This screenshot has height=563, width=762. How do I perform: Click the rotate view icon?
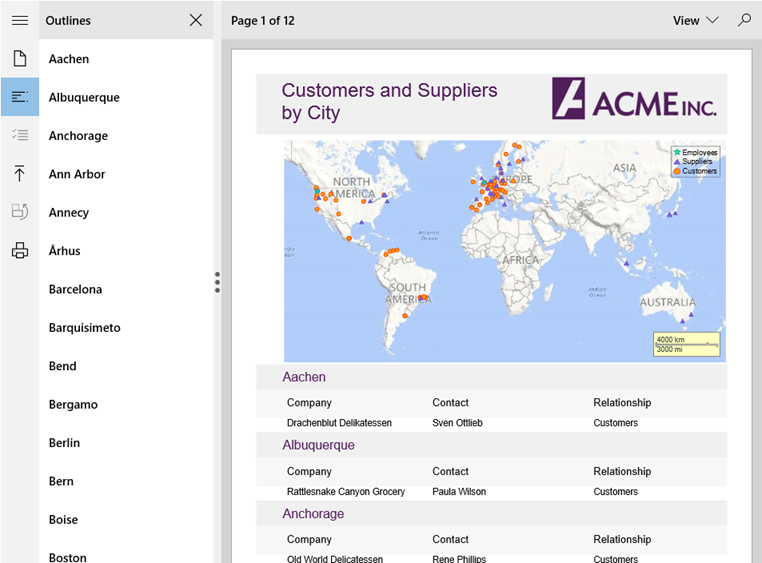coord(20,212)
